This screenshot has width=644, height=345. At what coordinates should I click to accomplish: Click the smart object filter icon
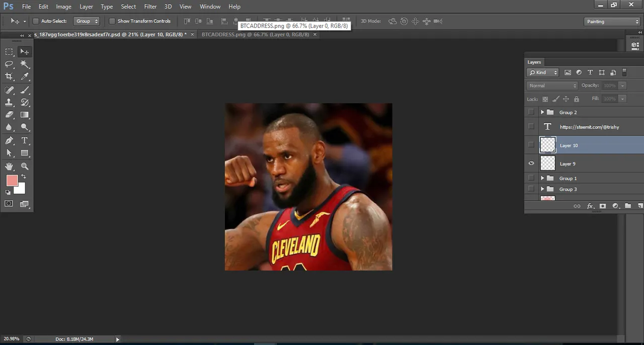coord(613,72)
